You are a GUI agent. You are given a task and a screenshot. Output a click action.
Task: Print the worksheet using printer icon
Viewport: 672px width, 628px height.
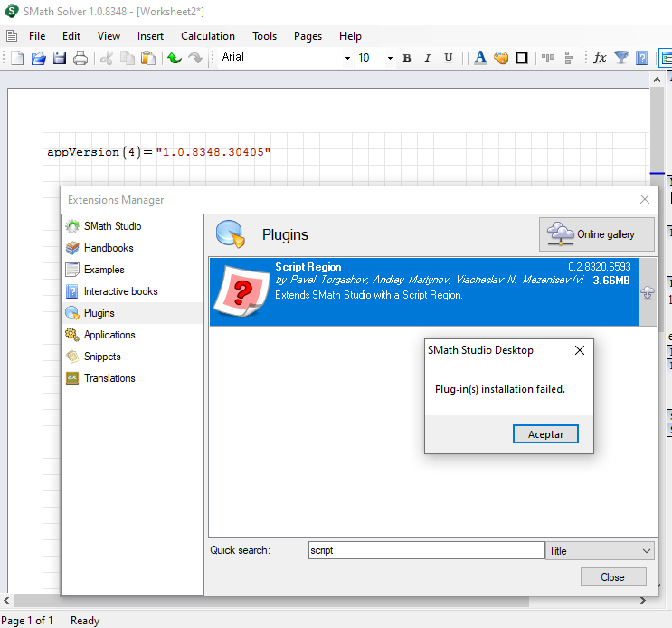click(x=80, y=58)
